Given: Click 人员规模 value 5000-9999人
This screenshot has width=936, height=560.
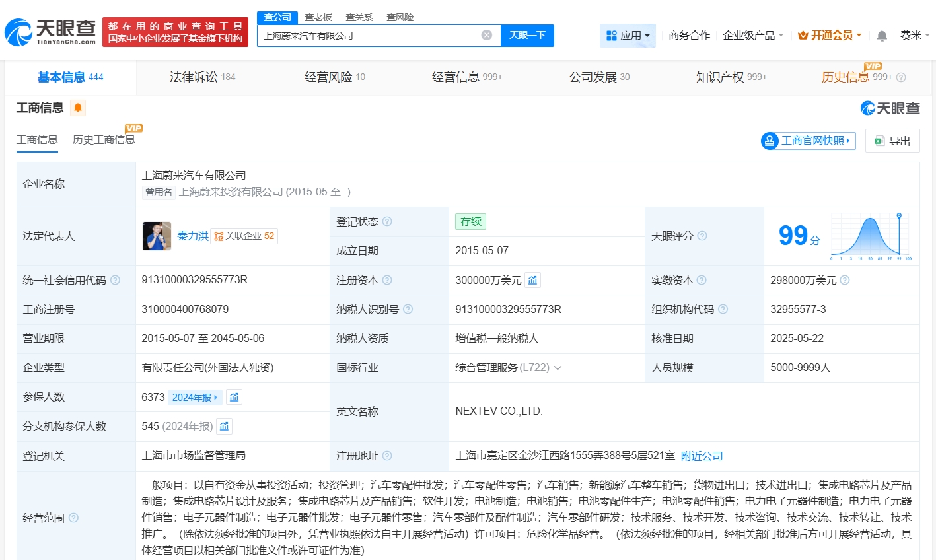Looking at the screenshot, I should coord(801,367).
